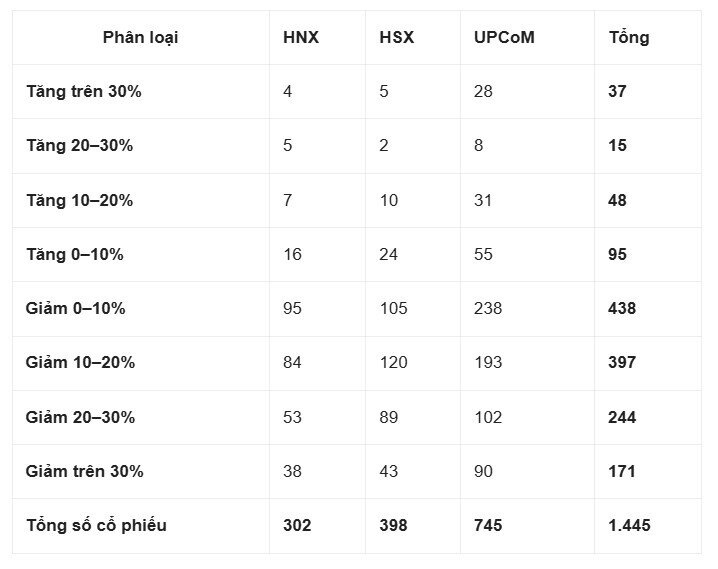Click the total cell showing 438
The height and width of the screenshot is (569, 718).
coord(622,308)
